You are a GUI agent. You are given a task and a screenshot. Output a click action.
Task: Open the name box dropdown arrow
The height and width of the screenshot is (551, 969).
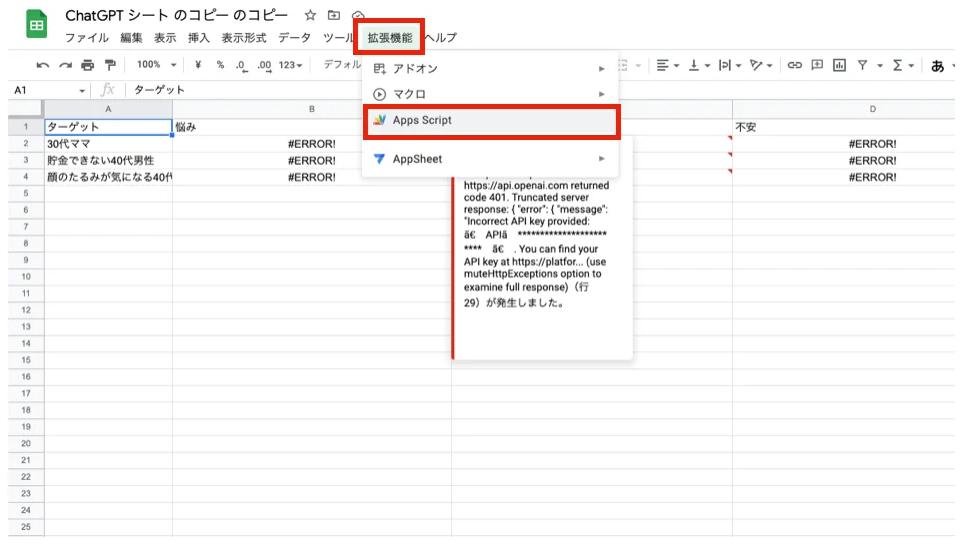coord(82,91)
